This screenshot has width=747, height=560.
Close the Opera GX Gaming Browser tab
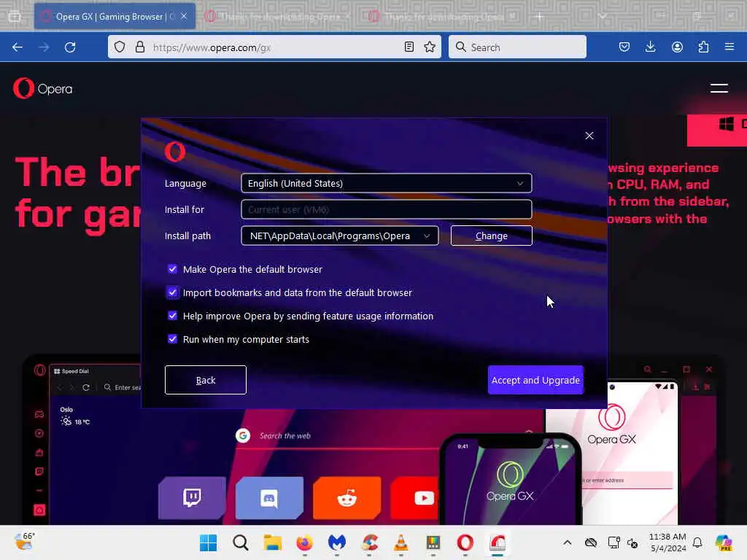click(x=184, y=16)
